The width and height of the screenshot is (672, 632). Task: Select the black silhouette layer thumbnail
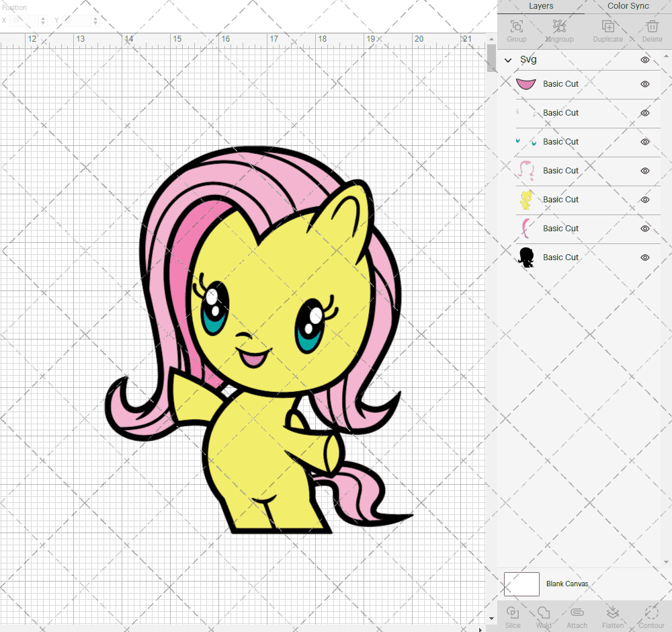(526, 258)
